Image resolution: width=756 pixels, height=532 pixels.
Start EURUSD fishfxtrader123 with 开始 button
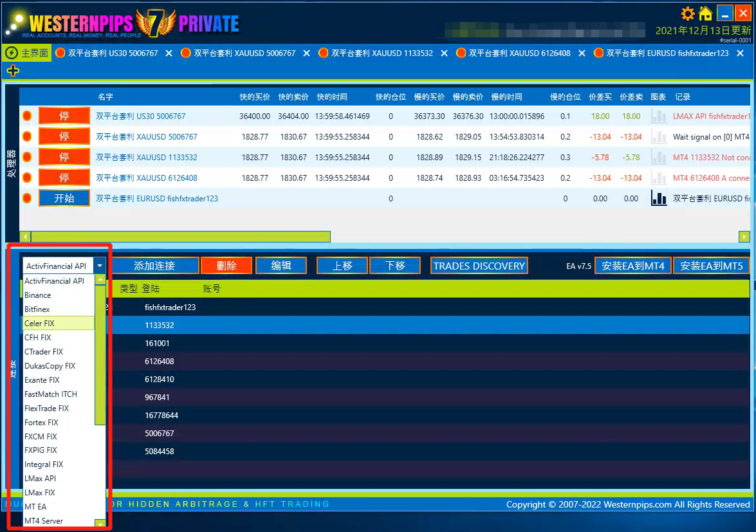tap(64, 198)
